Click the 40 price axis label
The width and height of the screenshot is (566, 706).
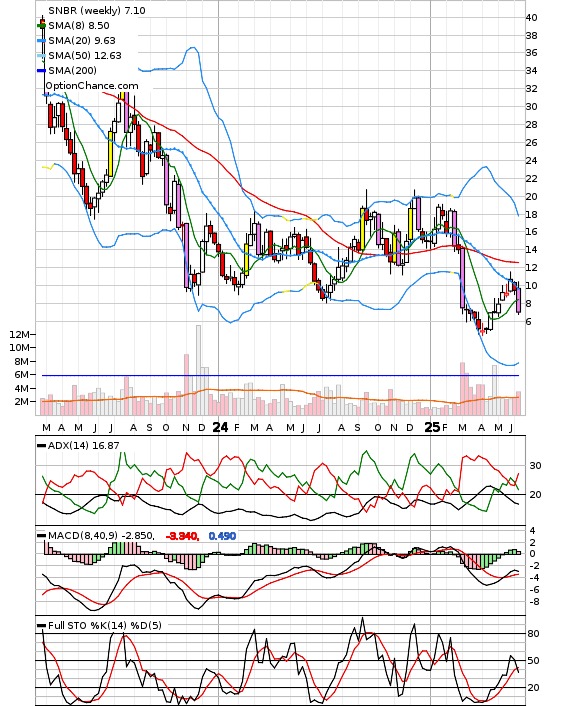(531, 18)
